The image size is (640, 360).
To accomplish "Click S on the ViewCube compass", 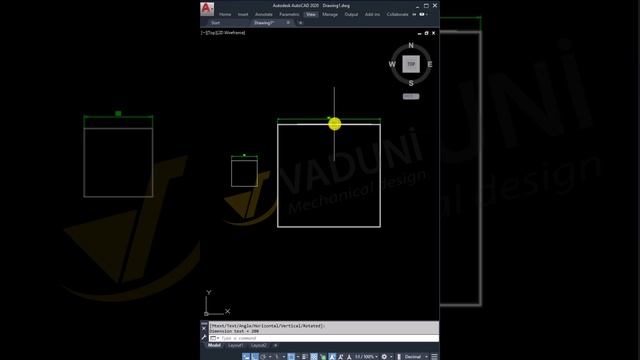I will [411, 83].
